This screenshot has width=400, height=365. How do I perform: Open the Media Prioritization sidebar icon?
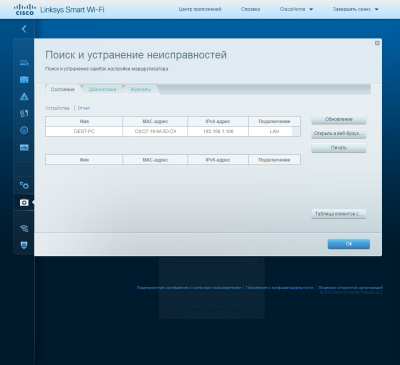point(24,114)
